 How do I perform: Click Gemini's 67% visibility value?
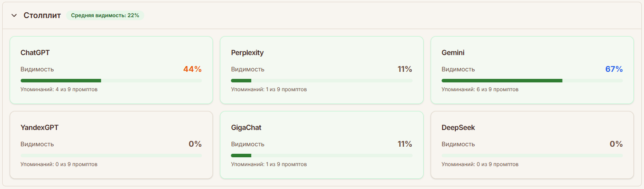point(614,69)
